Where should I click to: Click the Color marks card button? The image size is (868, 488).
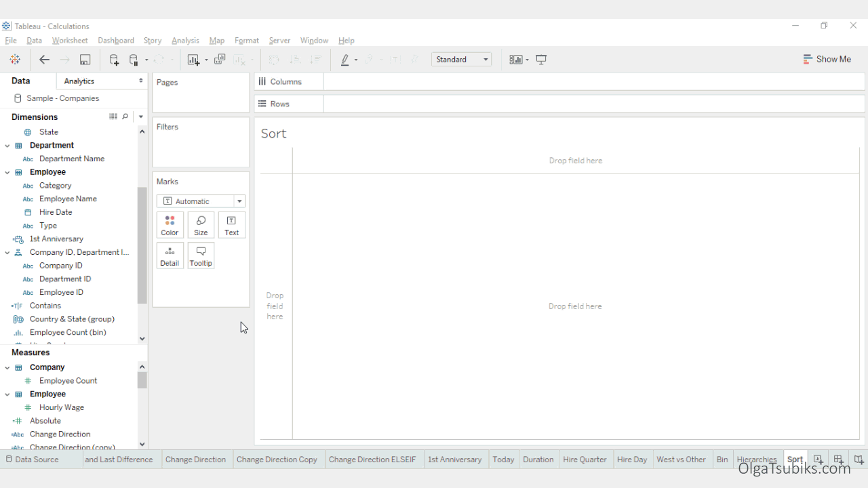[x=170, y=225]
